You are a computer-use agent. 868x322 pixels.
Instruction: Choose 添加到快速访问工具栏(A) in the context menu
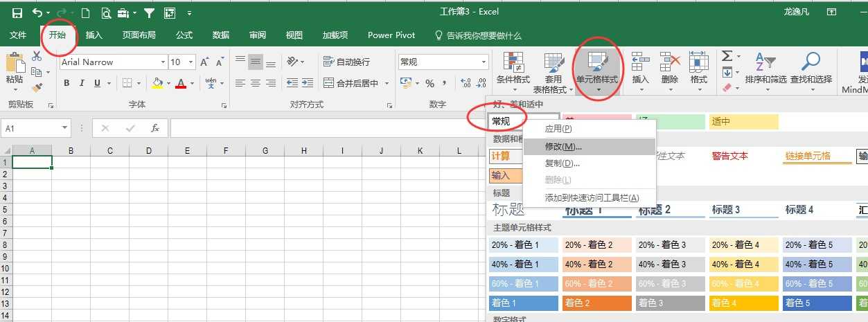590,198
